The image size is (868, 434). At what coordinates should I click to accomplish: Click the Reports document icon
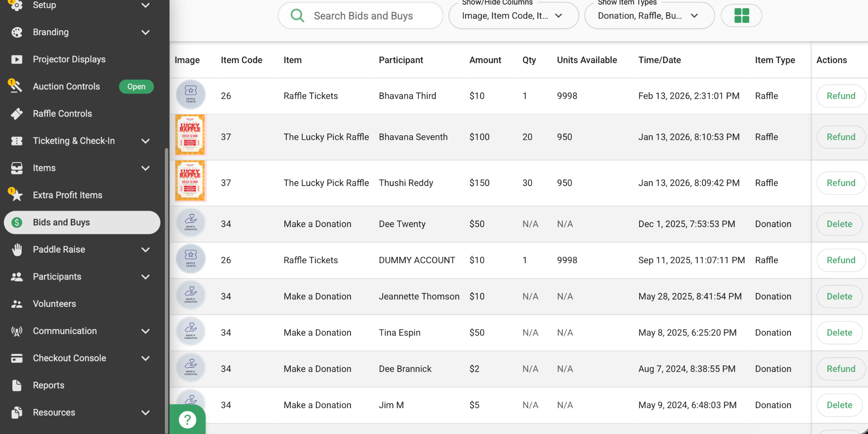pyautogui.click(x=17, y=385)
